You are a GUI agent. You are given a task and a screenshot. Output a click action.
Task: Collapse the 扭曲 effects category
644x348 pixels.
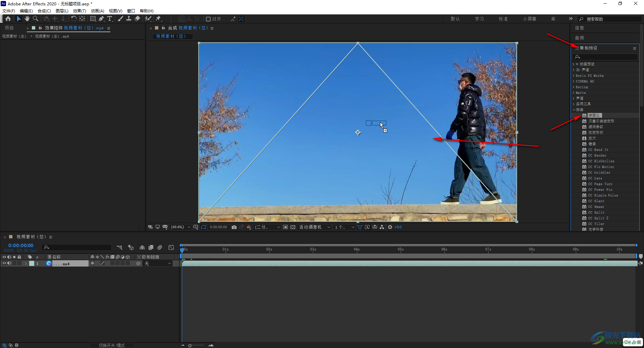(574, 110)
